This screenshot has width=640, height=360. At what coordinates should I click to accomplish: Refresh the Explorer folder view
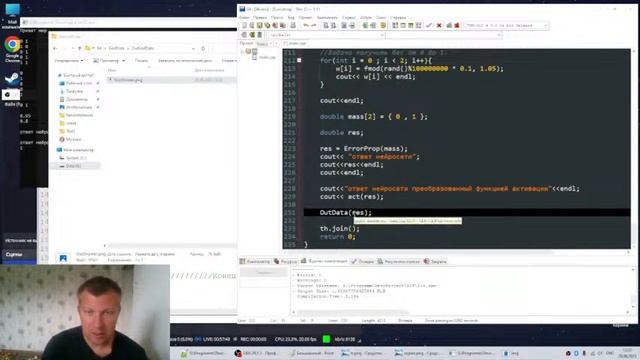pyautogui.click(x=203, y=48)
